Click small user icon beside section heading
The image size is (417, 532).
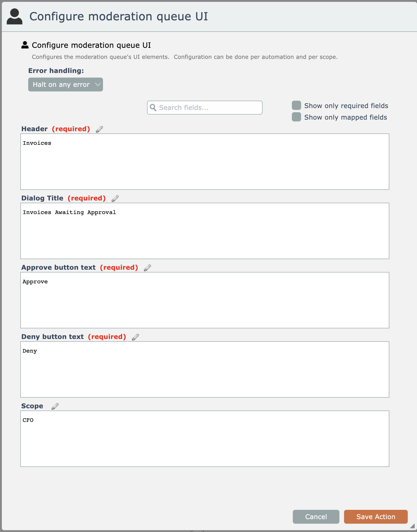tap(25, 45)
